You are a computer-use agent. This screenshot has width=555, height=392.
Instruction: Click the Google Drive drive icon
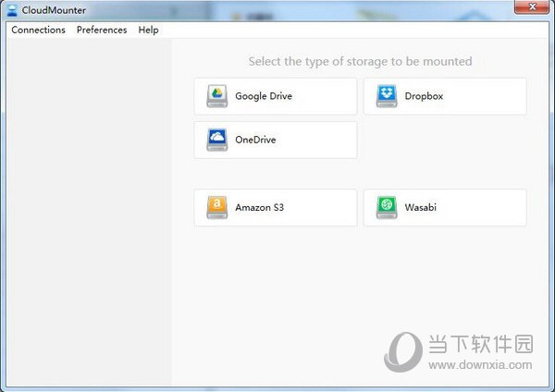tap(217, 96)
